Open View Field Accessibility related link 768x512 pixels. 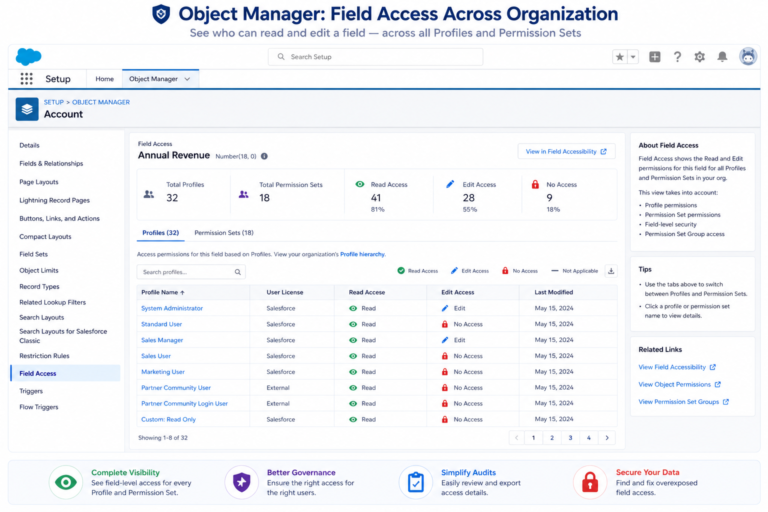(677, 367)
